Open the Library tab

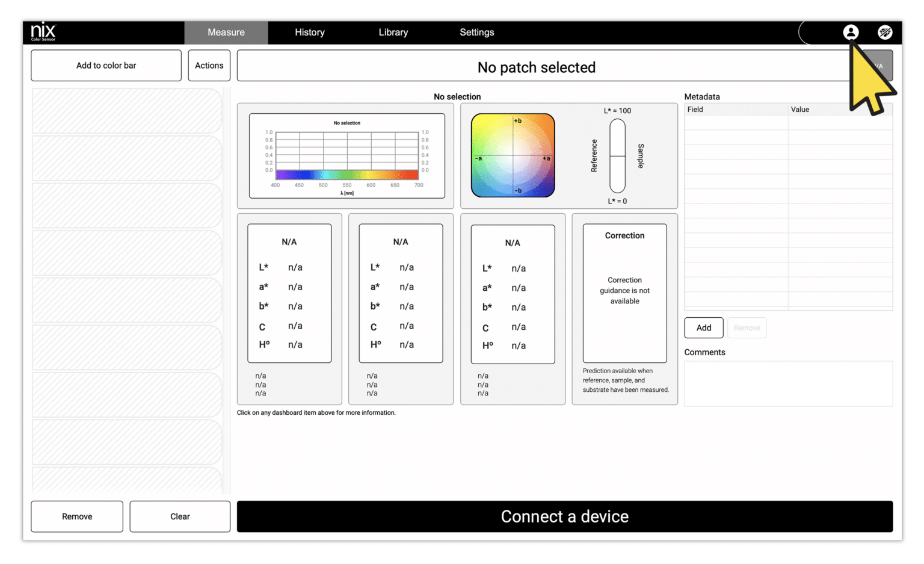pos(393,33)
